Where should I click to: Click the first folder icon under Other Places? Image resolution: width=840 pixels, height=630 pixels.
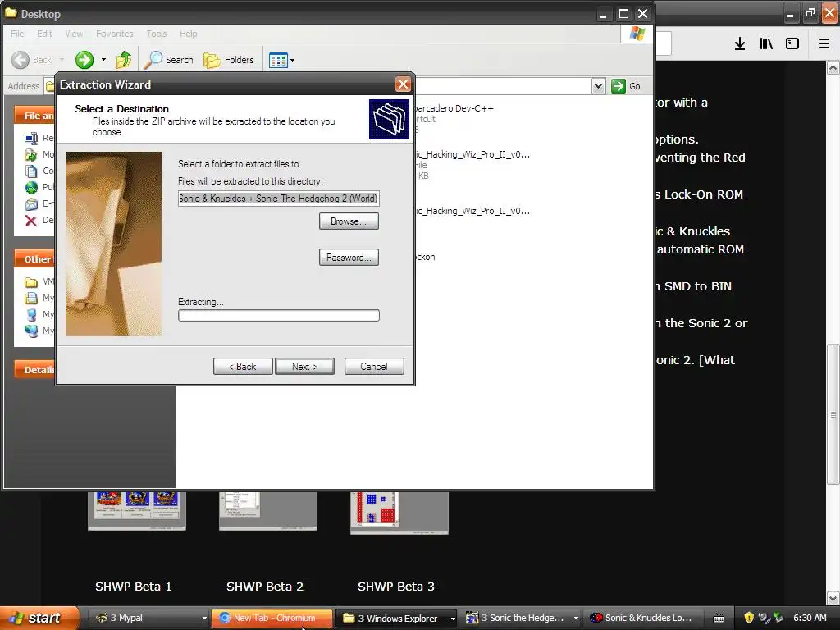coord(31,282)
